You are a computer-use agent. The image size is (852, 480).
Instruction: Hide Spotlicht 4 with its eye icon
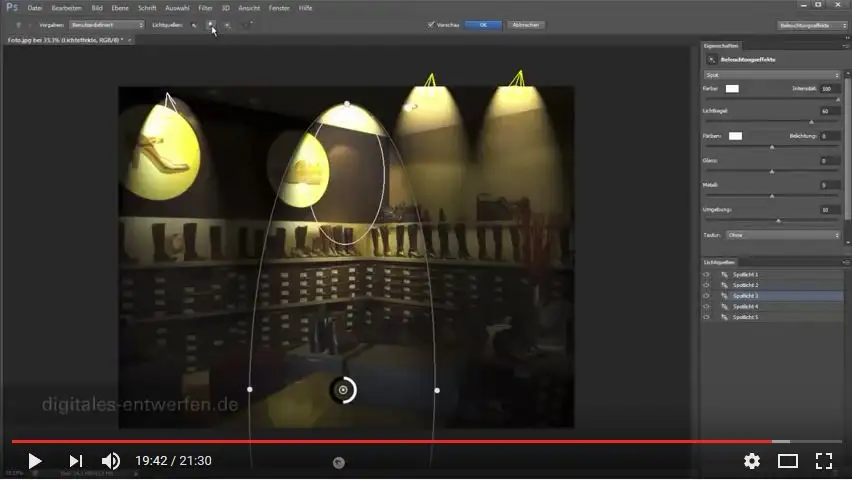click(706, 307)
